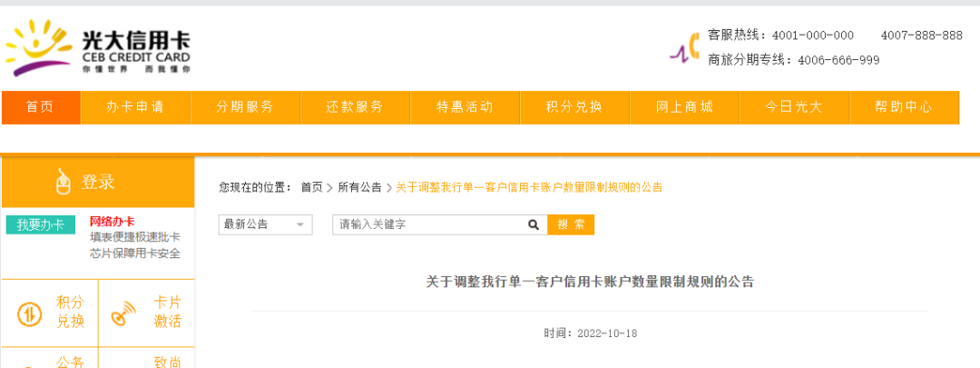
Task: Open the 还款服务 menu item
Action: (355, 107)
